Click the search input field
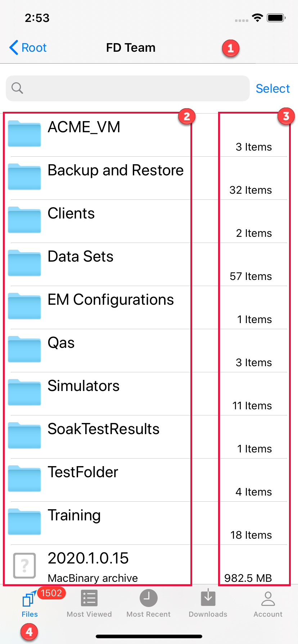The height and width of the screenshot is (644, 298). click(133, 88)
